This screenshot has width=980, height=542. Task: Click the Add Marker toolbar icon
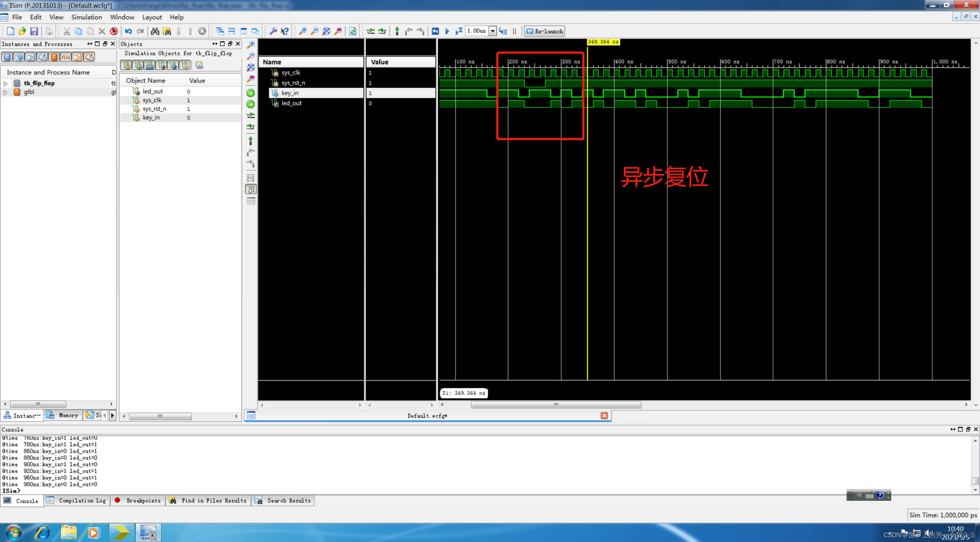[397, 31]
